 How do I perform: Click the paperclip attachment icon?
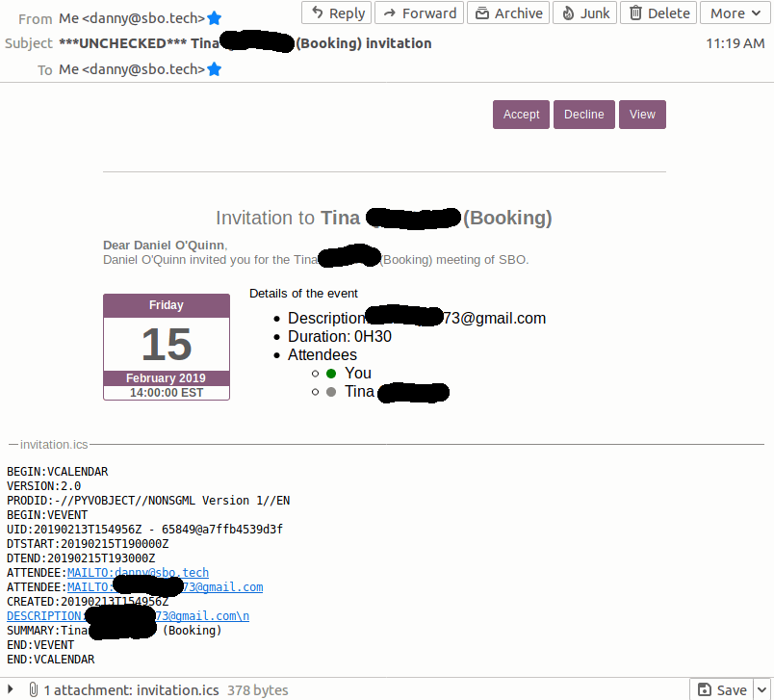click(x=33, y=689)
